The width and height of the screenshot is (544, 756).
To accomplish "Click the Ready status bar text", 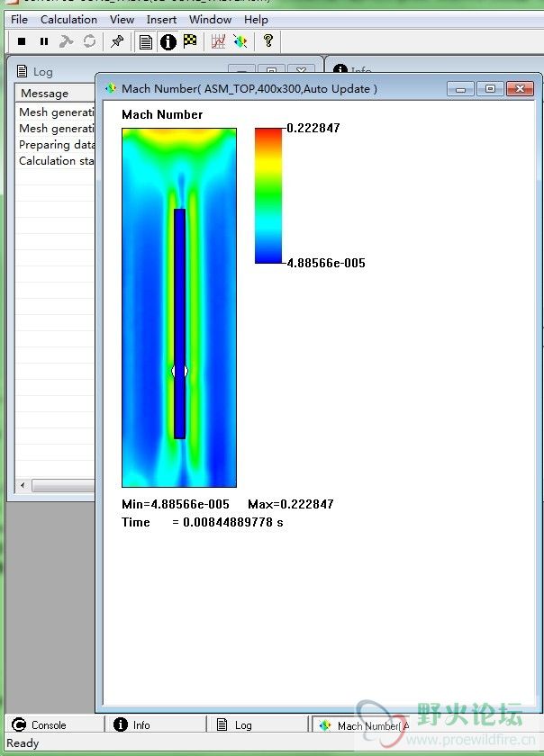I will click(23, 743).
